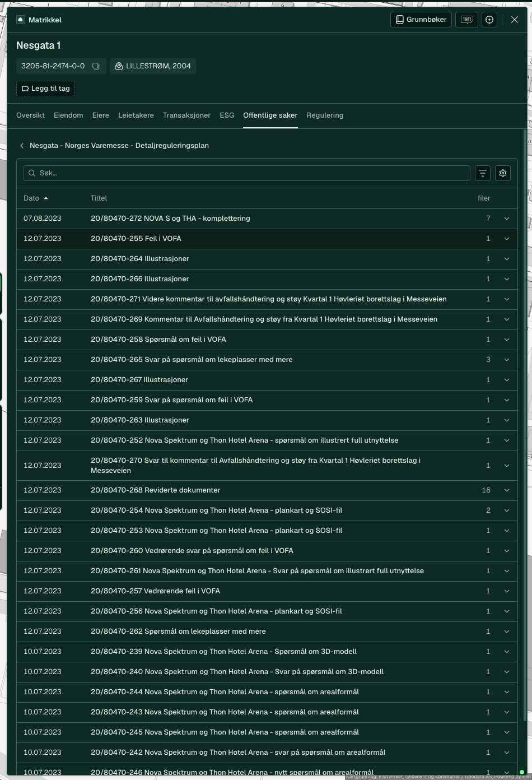Click the locate target icon in header
This screenshot has width=532, height=780.
(489, 20)
